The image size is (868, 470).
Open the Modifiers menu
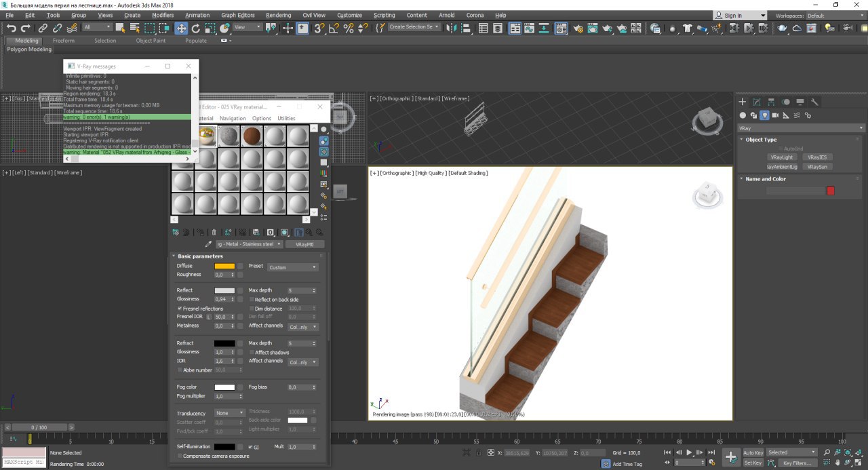coord(163,15)
